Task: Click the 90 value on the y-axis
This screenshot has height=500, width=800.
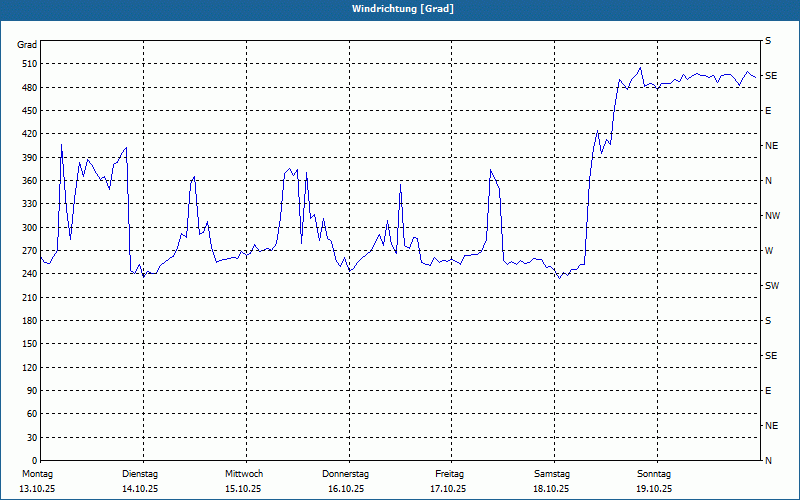Action: pos(29,391)
